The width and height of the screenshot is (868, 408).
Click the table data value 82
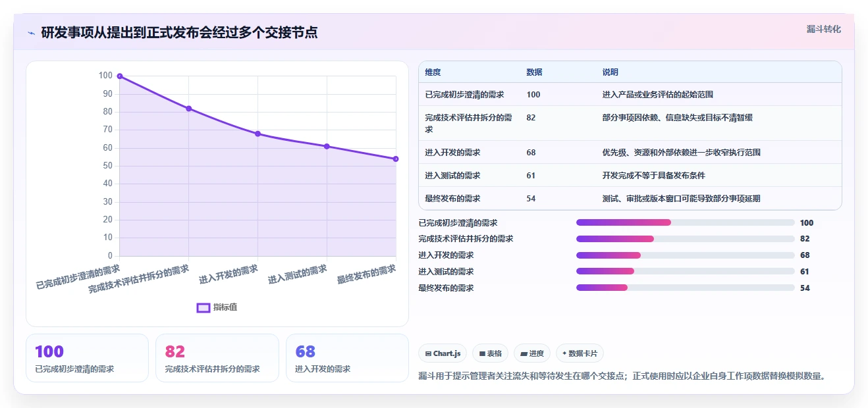[x=531, y=118]
